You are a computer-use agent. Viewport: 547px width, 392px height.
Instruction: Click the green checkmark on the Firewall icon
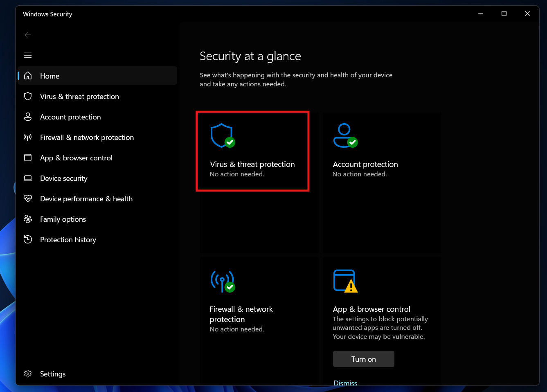coord(230,287)
